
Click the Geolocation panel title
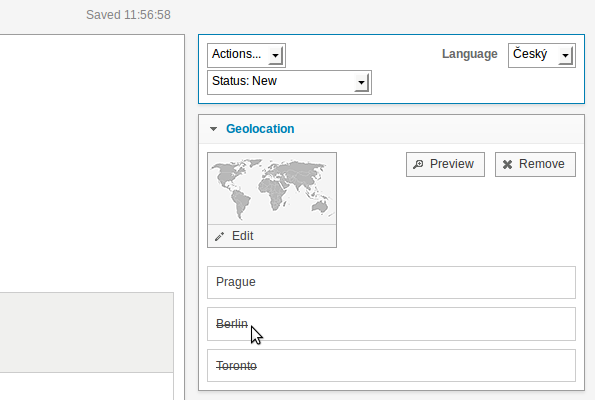260,129
